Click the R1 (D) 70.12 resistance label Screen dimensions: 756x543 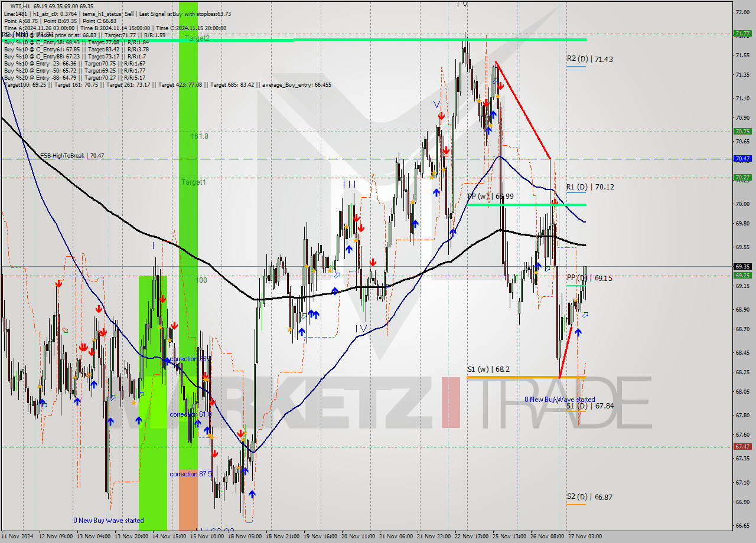[x=590, y=187]
